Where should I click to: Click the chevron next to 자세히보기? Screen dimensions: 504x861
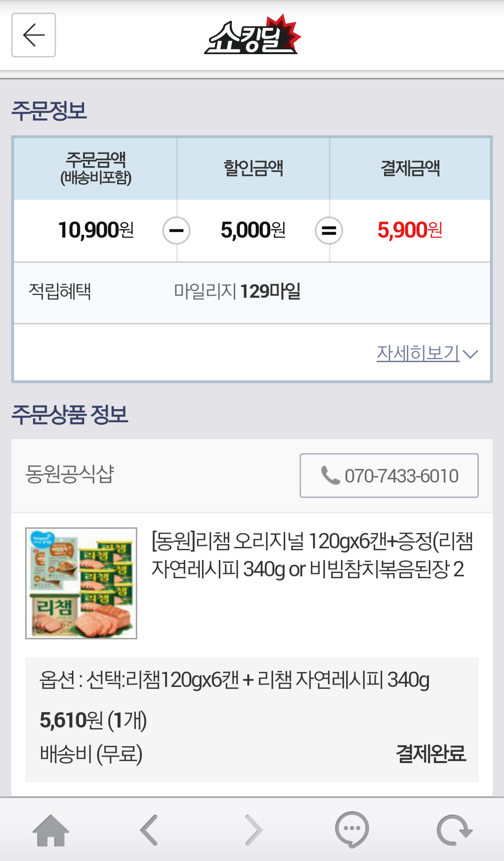470,354
